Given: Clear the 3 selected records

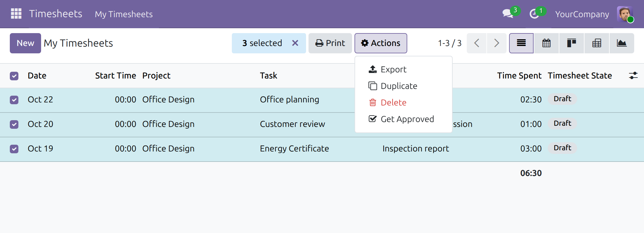Looking at the screenshot, I should pos(295,43).
